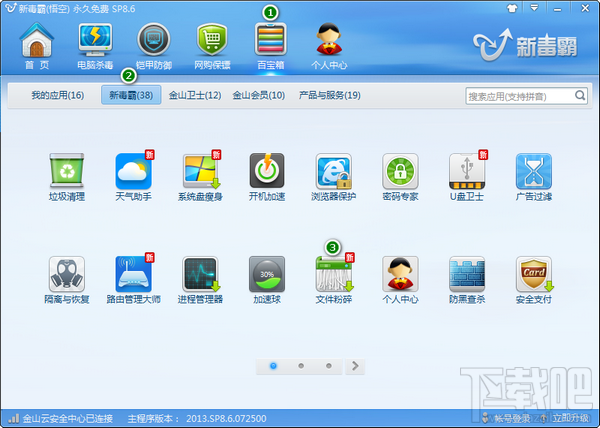Click the search magnifier icon
Viewport: 600px width, 428px height.
point(580,96)
